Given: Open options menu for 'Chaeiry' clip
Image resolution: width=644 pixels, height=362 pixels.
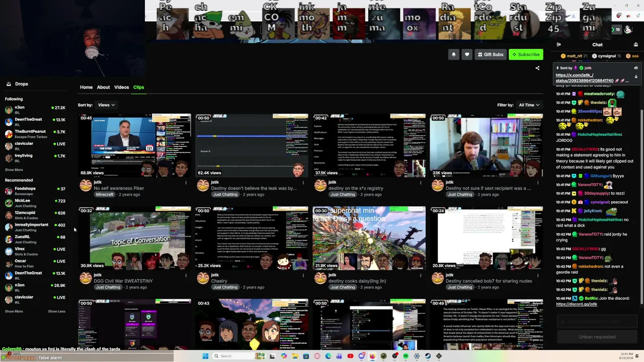Looking at the screenshot, I should click(303, 275).
